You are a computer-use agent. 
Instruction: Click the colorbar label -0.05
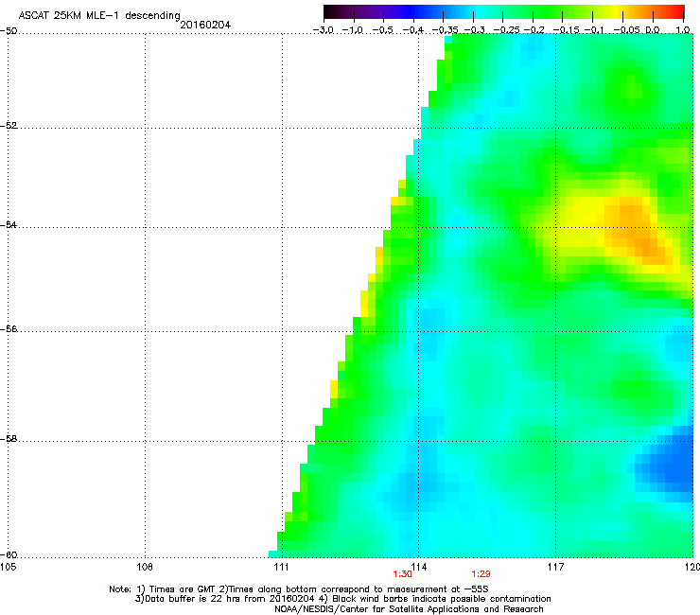tap(626, 30)
